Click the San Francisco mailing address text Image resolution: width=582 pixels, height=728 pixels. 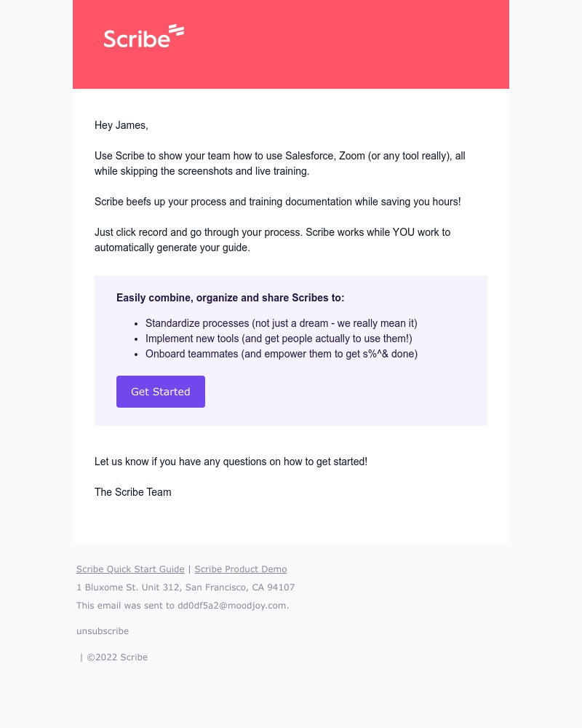(186, 587)
